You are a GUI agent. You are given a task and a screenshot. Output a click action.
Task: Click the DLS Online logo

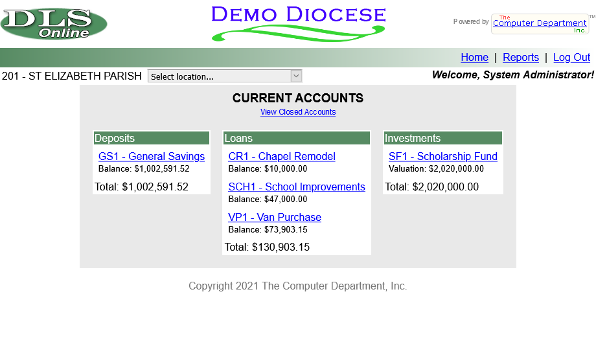pos(54,23)
